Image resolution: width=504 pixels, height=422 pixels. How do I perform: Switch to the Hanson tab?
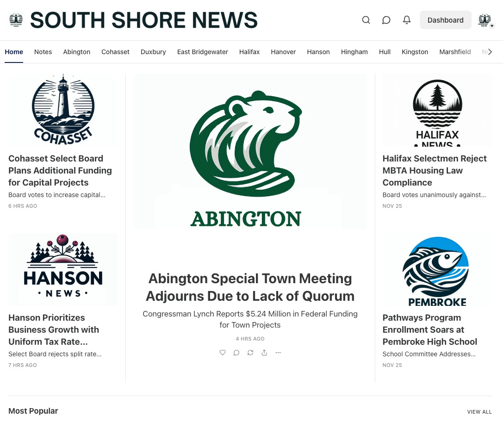(318, 52)
